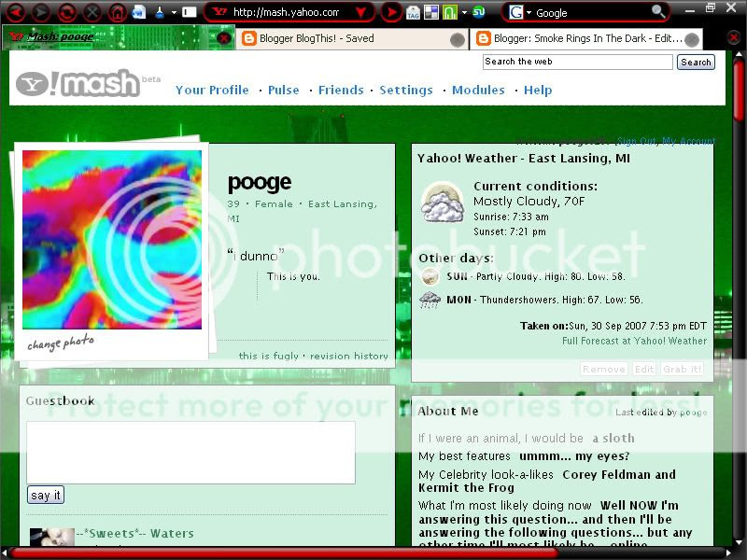
Task: Click the pooge link after Last edited by
Action: point(694,413)
